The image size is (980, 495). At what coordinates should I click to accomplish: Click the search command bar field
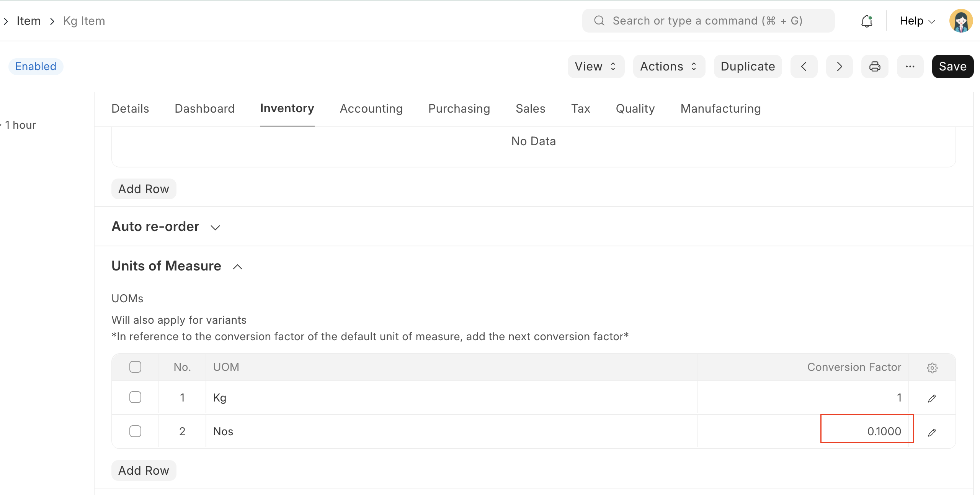[708, 21]
